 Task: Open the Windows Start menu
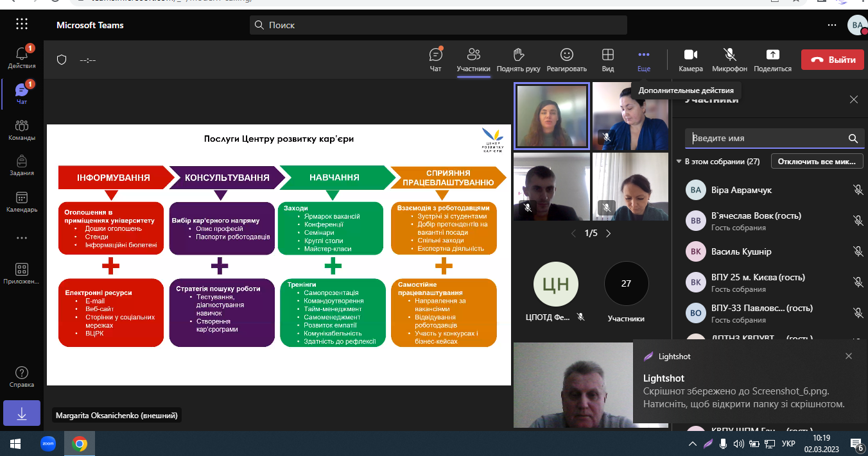[x=15, y=443]
